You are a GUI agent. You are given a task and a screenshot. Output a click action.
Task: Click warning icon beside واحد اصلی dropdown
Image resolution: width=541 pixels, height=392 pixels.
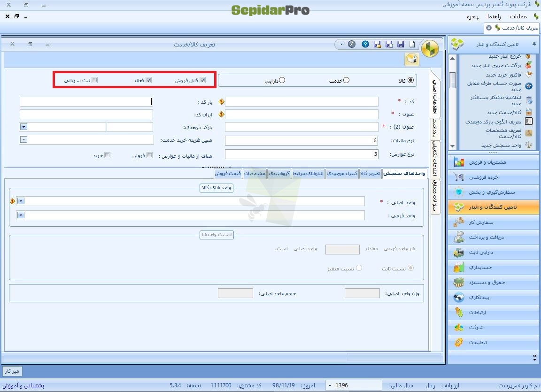coord(13,201)
